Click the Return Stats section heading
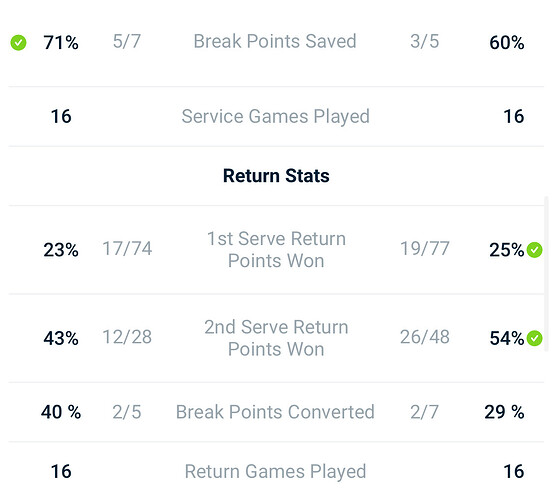 point(276,176)
